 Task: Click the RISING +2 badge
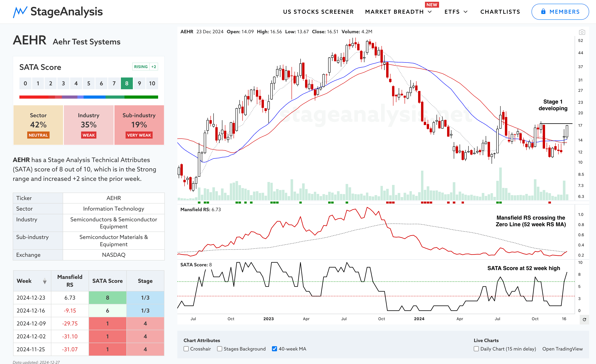(145, 67)
